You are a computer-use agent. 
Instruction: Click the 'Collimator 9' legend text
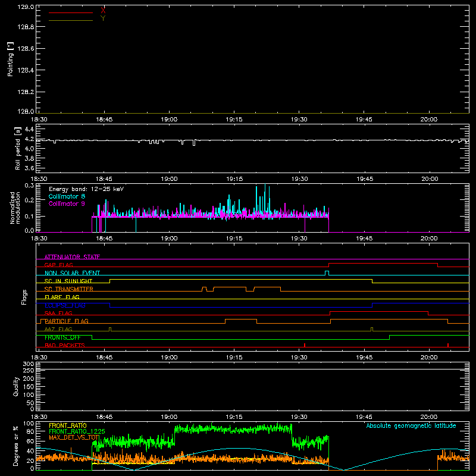(x=67, y=203)
